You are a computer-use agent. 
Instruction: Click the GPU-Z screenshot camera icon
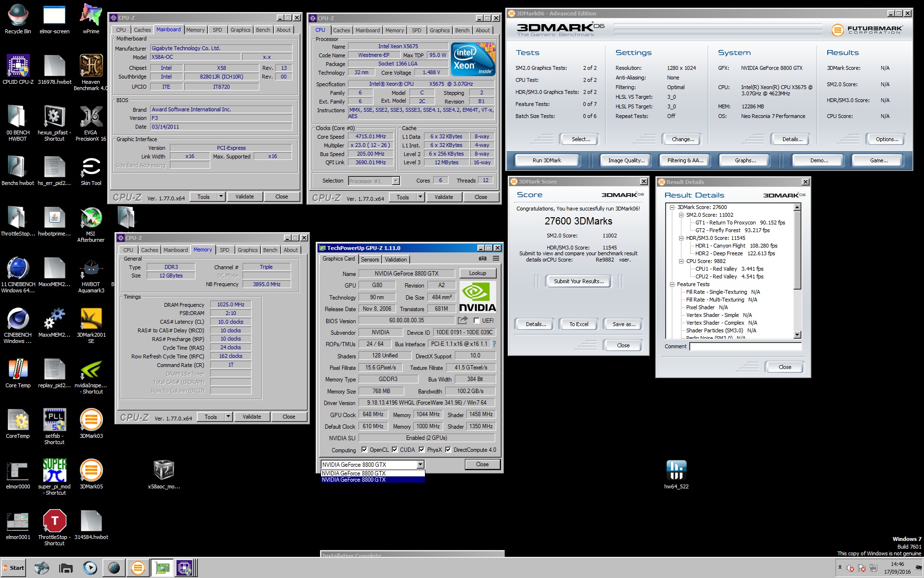pyautogui.click(x=482, y=259)
